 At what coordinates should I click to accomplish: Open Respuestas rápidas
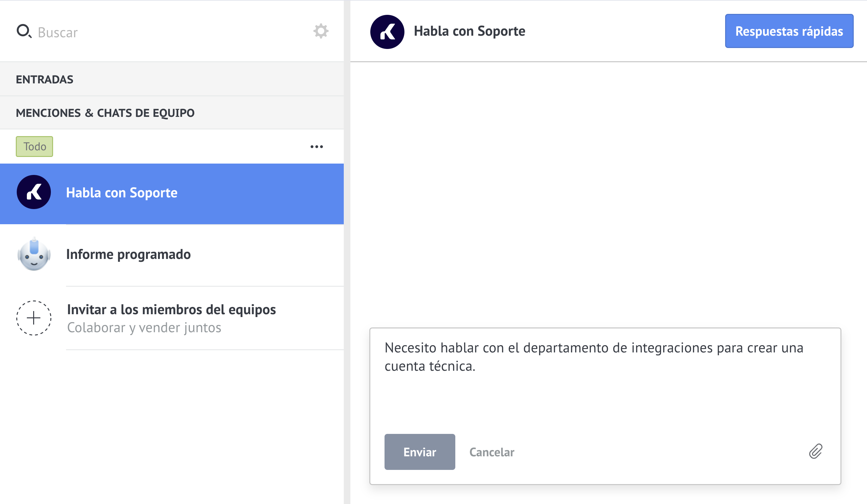click(789, 31)
